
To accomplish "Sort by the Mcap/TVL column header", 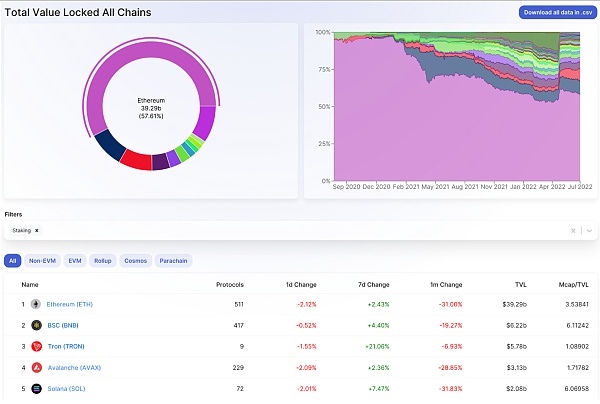I will pos(574,285).
